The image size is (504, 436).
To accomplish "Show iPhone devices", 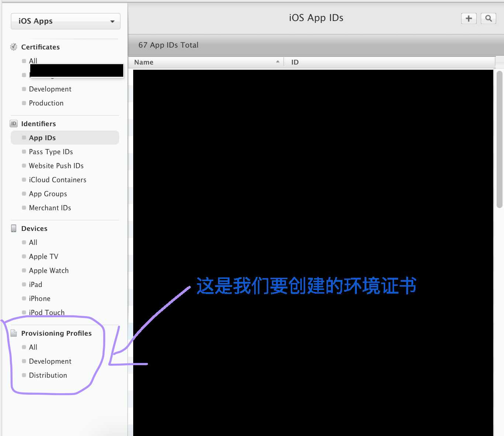I will pyautogui.click(x=39, y=298).
